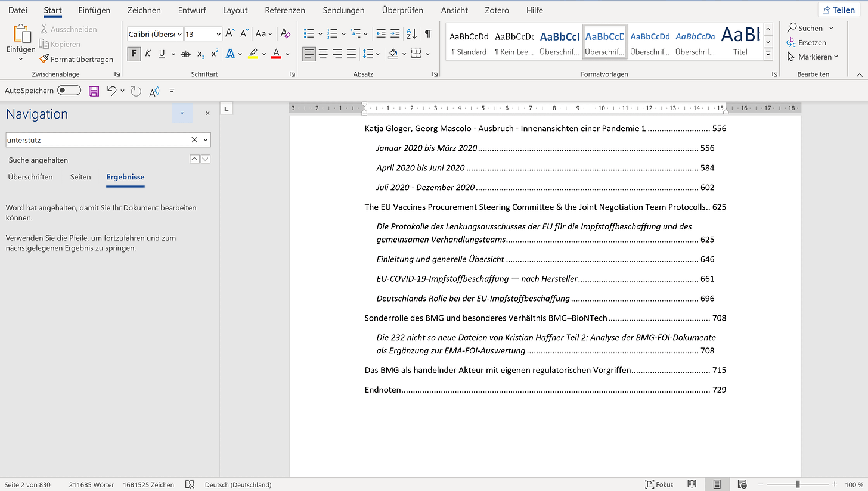868x491 pixels.
Task: Align text right
Action: tap(337, 54)
